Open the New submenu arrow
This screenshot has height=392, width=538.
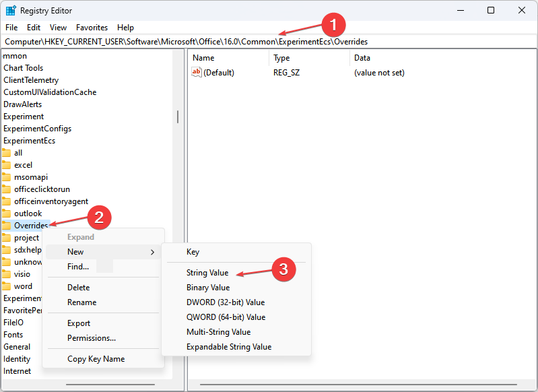(x=152, y=253)
